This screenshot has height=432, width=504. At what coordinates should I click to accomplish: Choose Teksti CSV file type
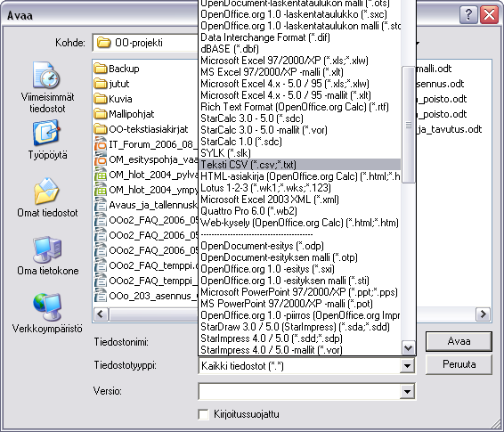[x=300, y=165]
